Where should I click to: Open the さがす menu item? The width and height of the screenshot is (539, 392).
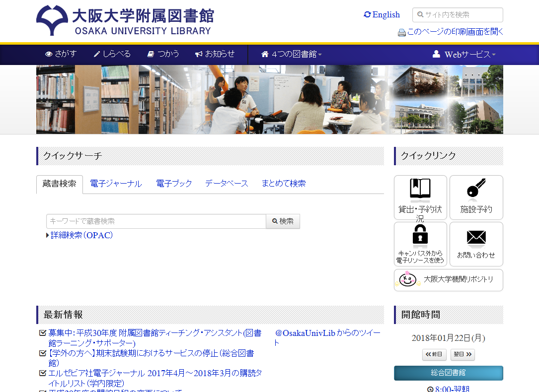click(61, 54)
